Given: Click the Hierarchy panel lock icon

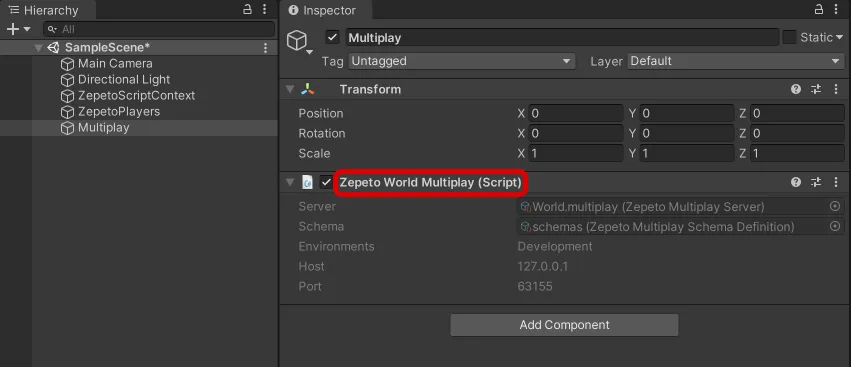Looking at the screenshot, I should click(247, 9).
